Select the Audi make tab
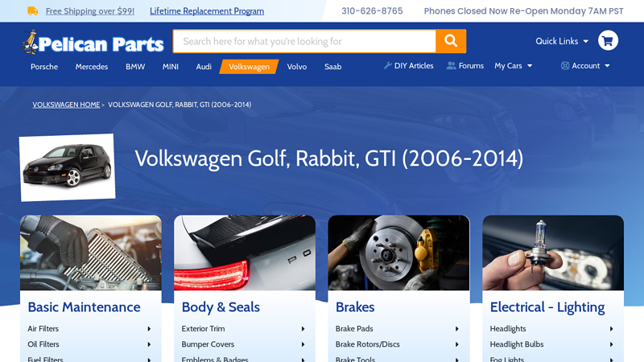This screenshot has height=362, width=644. (x=204, y=67)
